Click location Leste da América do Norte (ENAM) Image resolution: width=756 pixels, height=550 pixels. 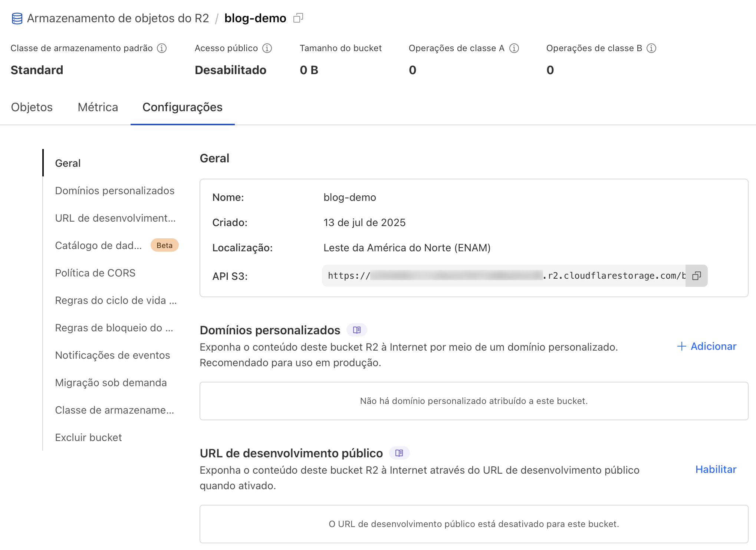point(407,248)
